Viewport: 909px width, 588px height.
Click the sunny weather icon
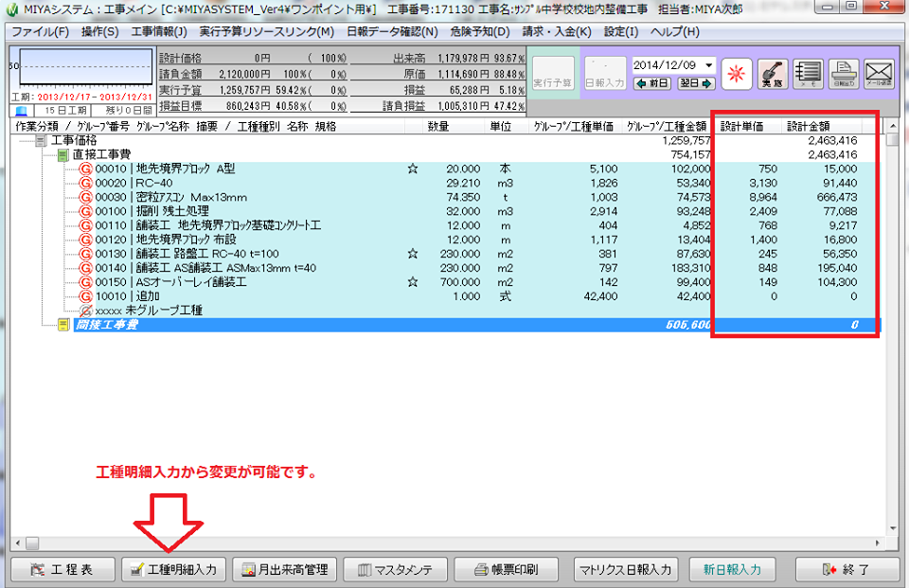tap(737, 74)
